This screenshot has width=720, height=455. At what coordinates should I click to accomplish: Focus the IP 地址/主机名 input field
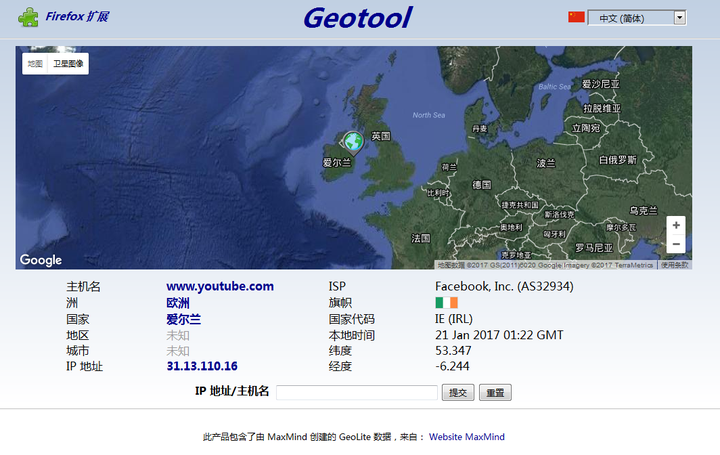357,393
